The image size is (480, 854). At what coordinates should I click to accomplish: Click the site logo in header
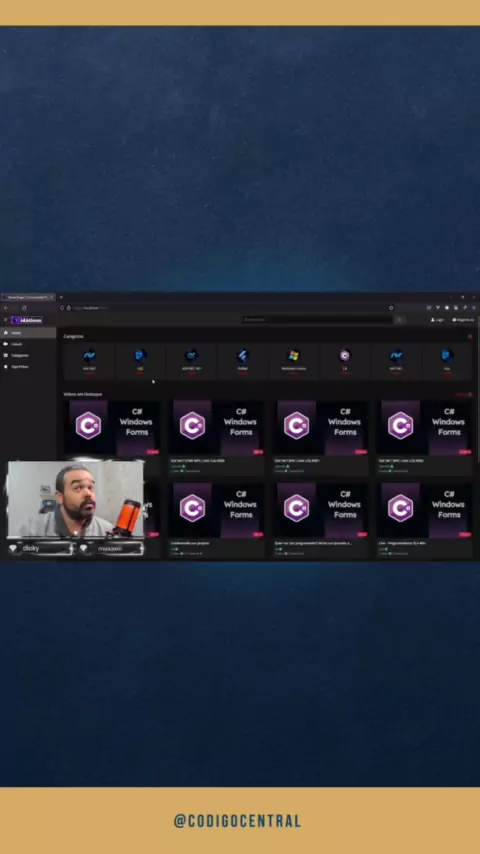(27, 320)
